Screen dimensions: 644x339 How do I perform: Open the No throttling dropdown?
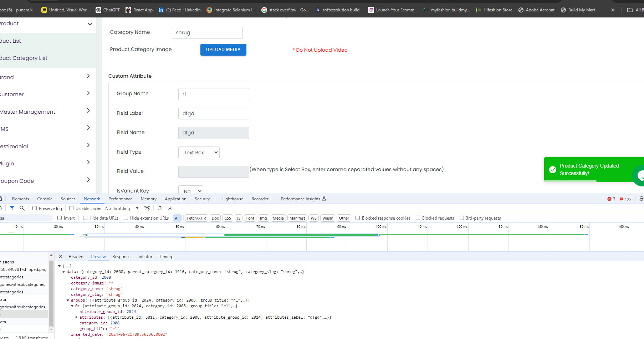122,209
